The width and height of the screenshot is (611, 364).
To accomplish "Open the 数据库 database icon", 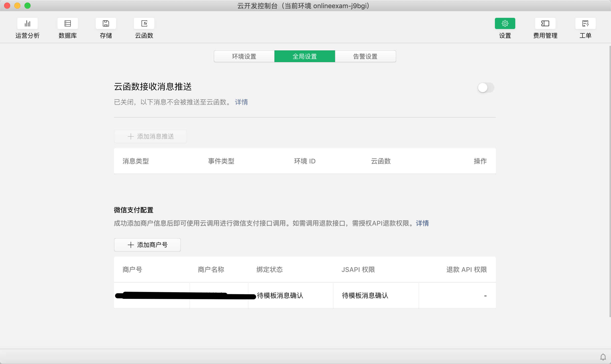I will [x=68, y=24].
